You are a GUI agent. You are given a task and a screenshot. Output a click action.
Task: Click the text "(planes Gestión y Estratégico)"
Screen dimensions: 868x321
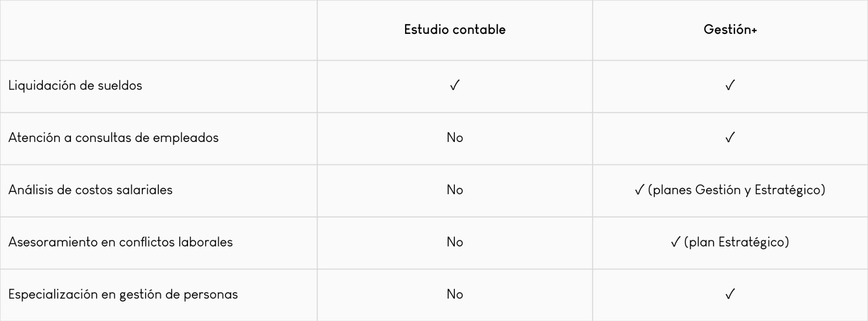click(x=736, y=190)
